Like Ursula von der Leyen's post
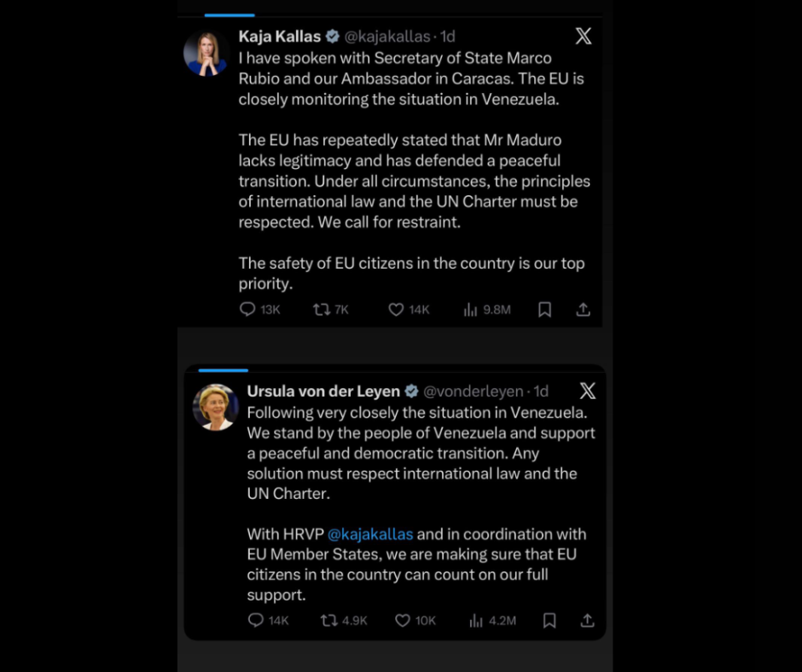The image size is (802, 672). tap(403, 620)
